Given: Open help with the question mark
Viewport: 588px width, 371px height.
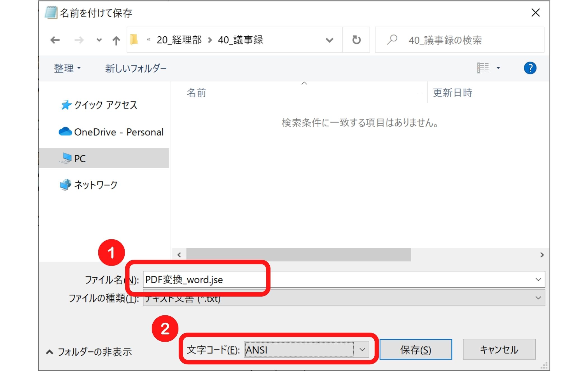Looking at the screenshot, I should click(x=530, y=68).
